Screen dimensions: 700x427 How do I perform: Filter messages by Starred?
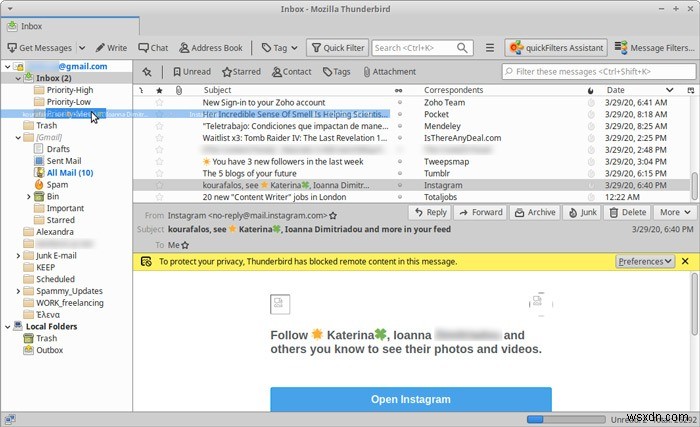click(x=242, y=72)
